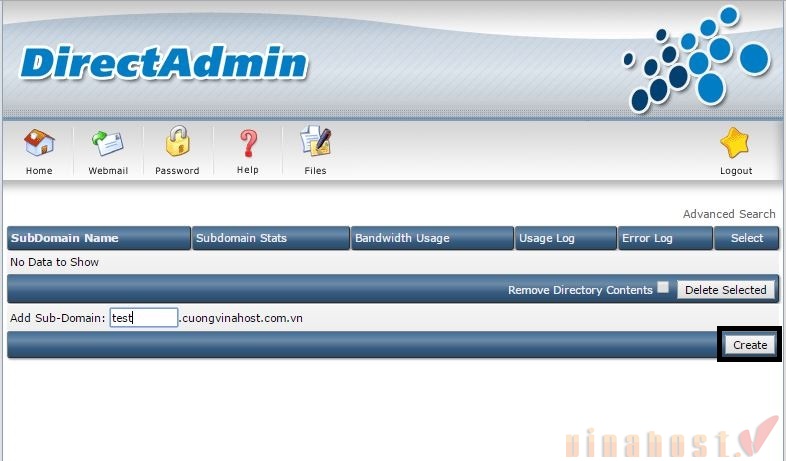
Task: Click the Password text label
Action: (x=177, y=170)
